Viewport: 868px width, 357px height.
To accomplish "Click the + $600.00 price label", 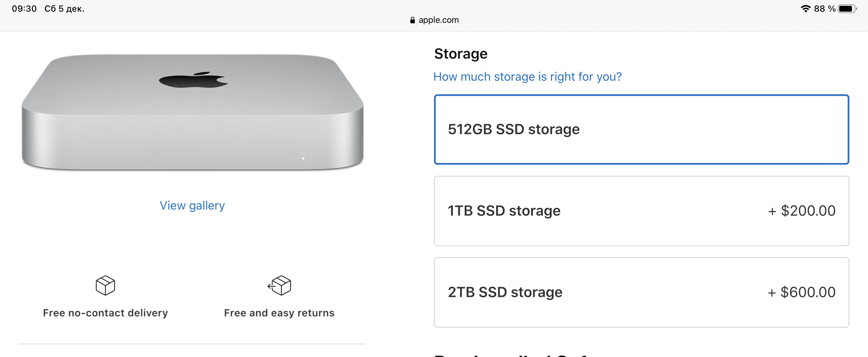I will [x=801, y=293].
